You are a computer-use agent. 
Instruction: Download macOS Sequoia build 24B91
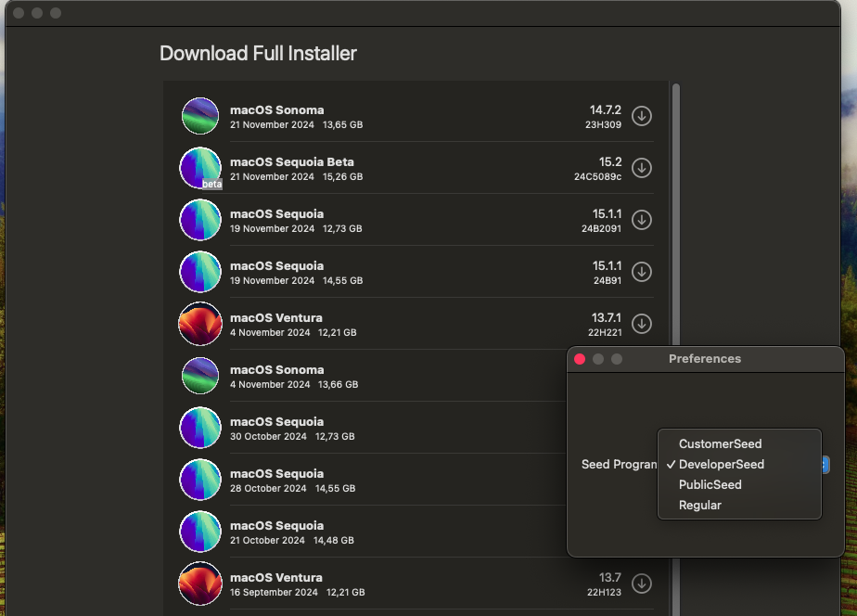click(642, 272)
